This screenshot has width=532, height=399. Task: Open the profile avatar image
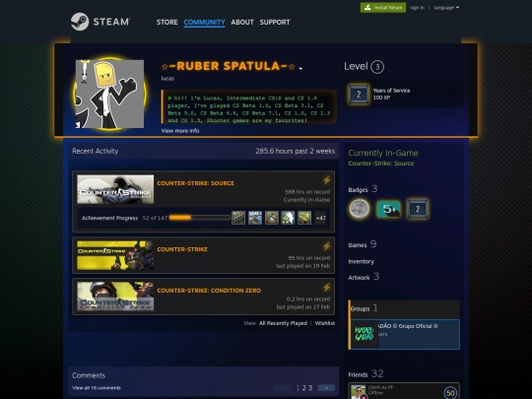point(109,94)
